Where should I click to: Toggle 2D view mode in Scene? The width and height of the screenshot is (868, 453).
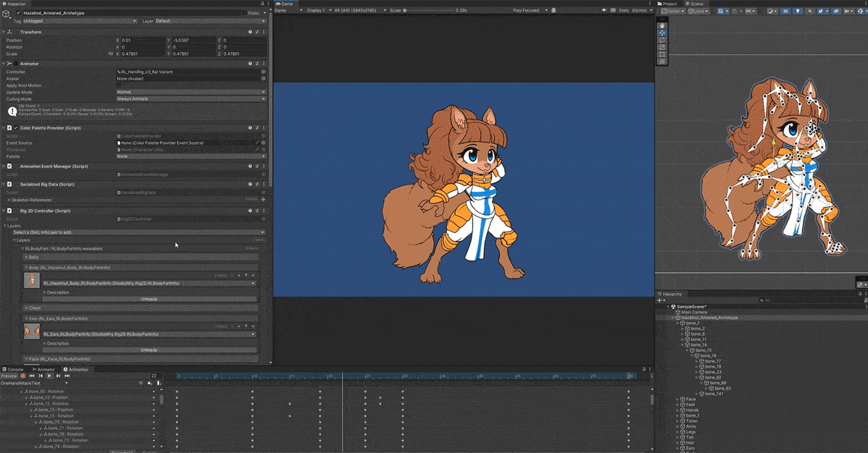[785, 11]
